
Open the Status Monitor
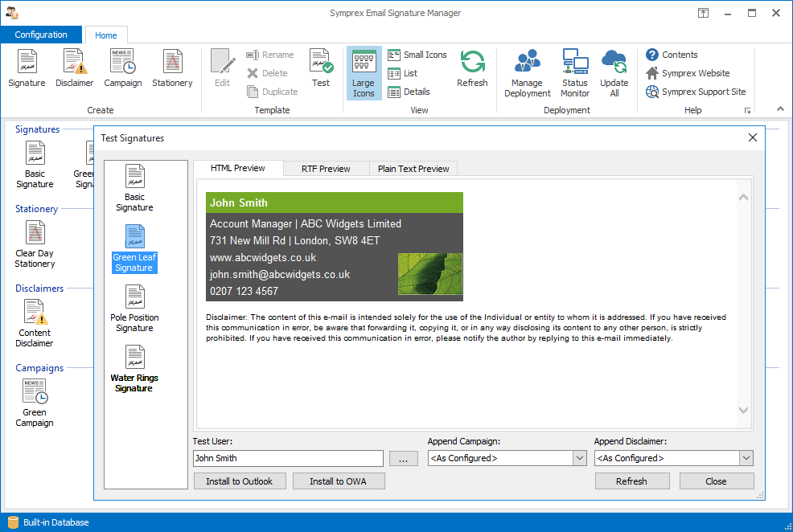pyautogui.click(x=575, y=74)
